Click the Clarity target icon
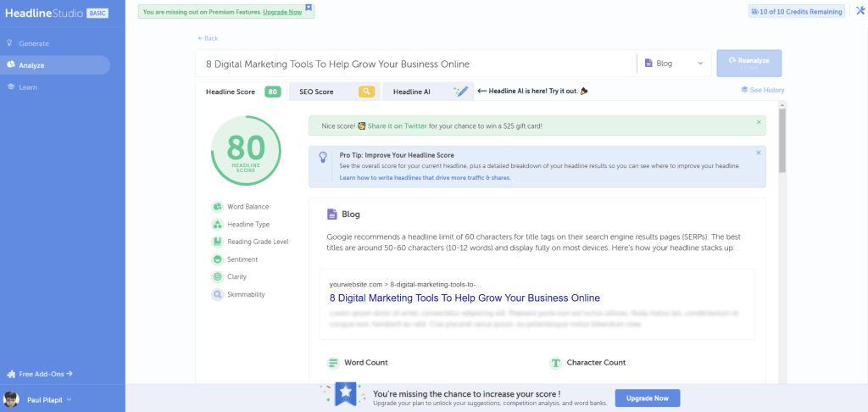Screen dimensions: 868x412 (x=217, y=277)
